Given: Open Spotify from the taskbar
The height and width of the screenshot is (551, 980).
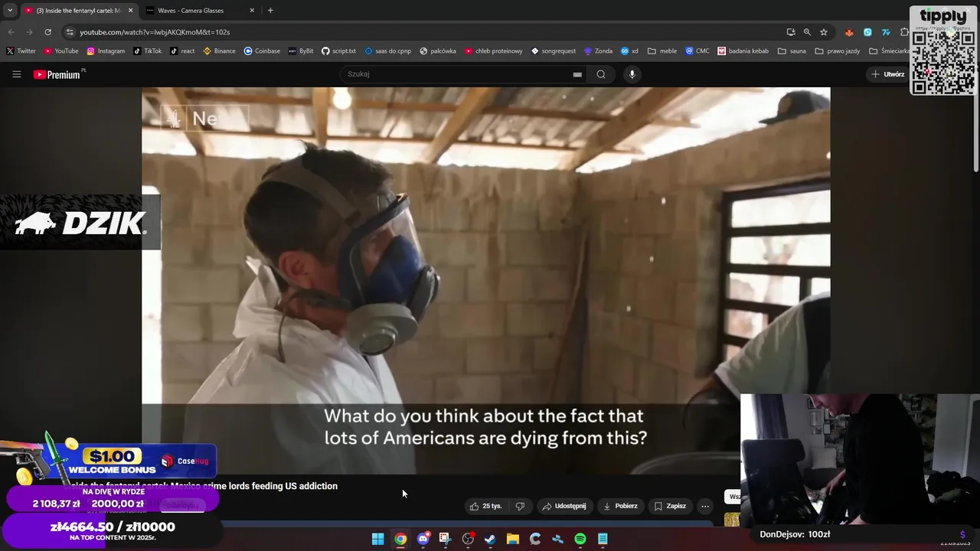Looking at the screenshot, I should (x=580, y=539).
